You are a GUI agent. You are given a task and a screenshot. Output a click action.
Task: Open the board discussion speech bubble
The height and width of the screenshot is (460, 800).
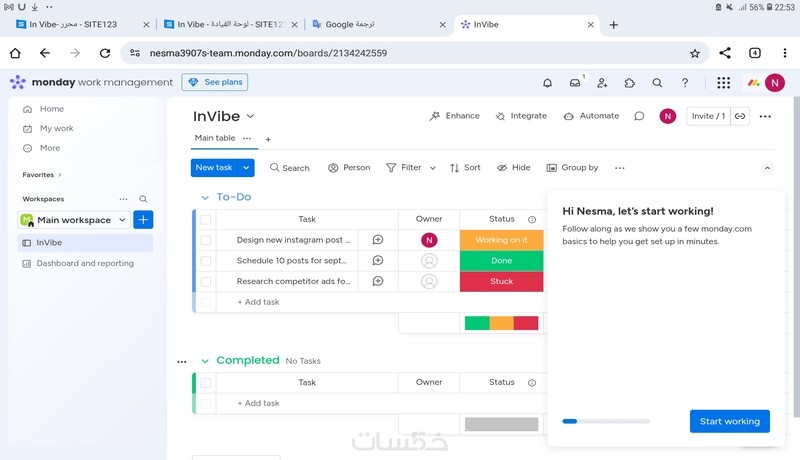[639, 116]
